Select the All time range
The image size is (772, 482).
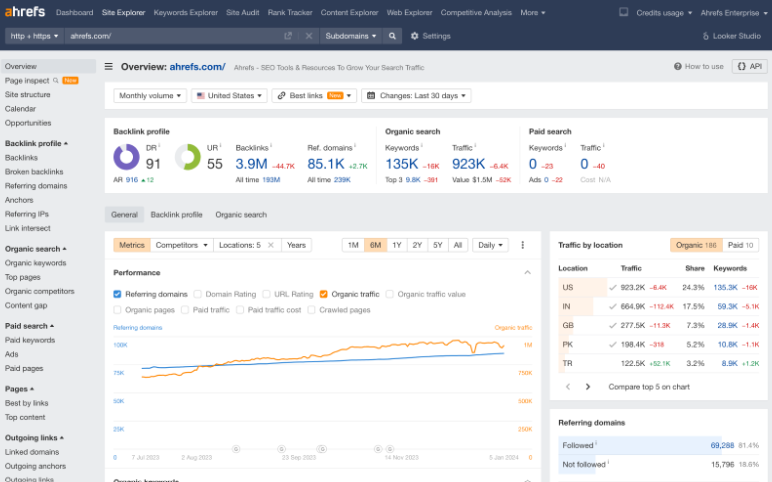coord(458,245)
